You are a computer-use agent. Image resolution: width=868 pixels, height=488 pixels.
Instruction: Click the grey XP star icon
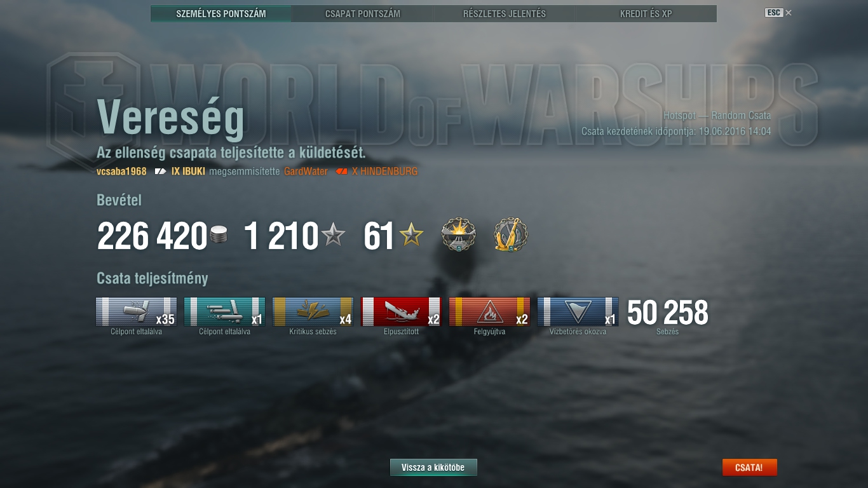[x=333, y=236]
